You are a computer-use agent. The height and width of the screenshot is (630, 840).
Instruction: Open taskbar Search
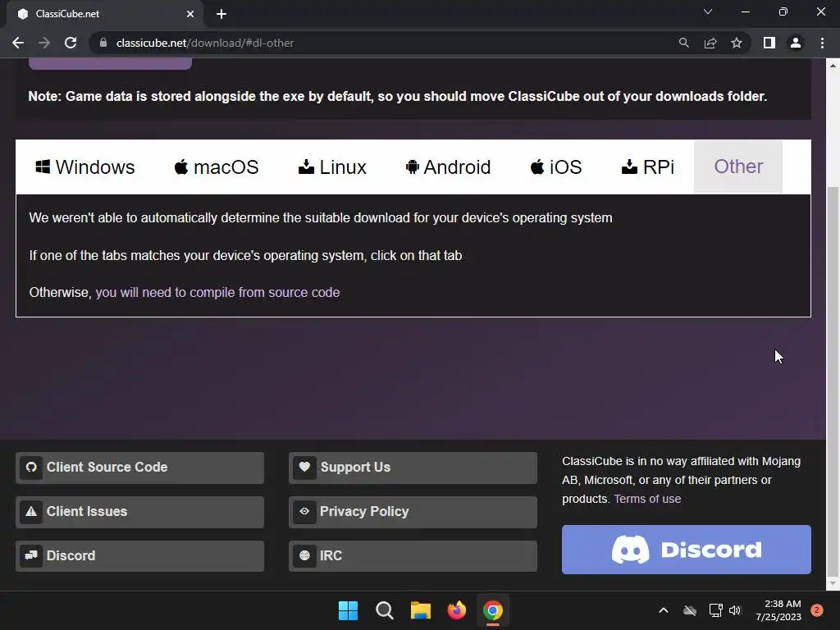[x=384, y=610]
